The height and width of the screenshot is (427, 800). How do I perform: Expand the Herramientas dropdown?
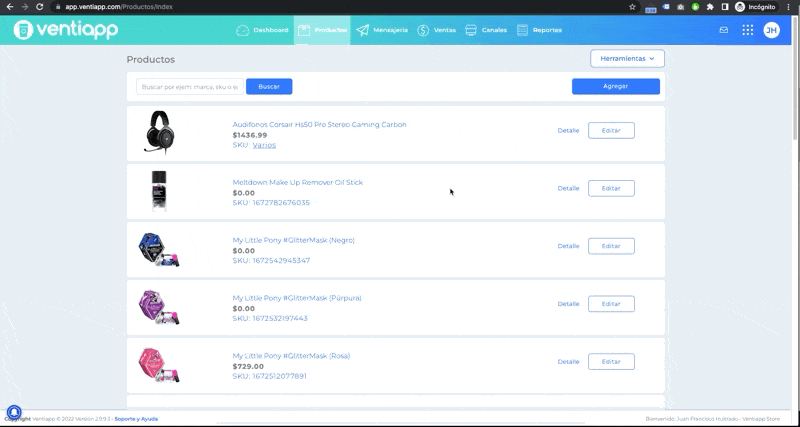627,59
